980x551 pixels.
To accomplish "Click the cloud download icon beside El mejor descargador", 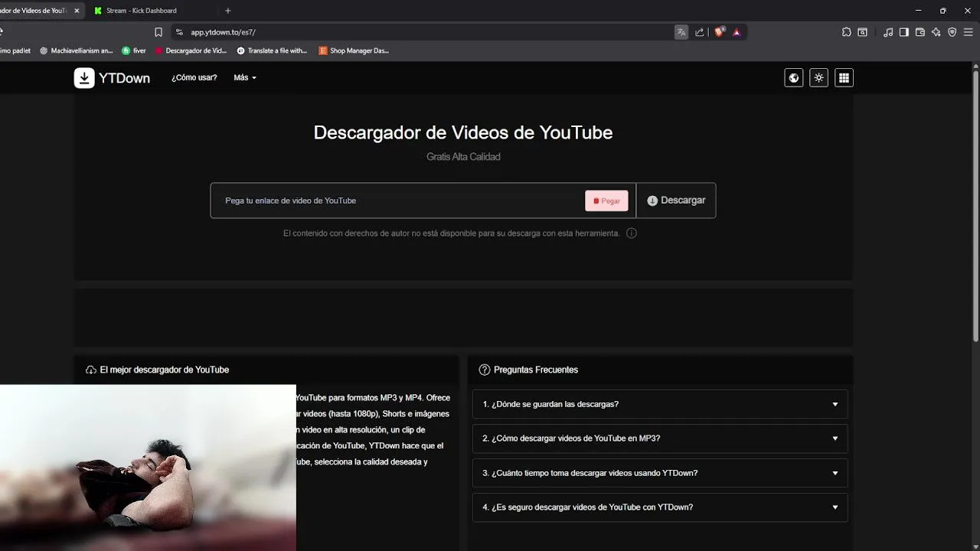I will coord(91,370).
